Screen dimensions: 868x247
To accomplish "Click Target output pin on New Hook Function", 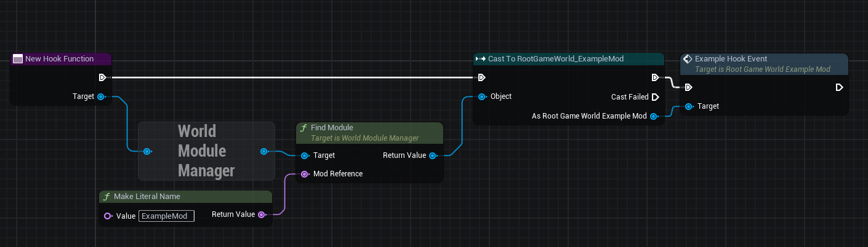I will 101,96.
